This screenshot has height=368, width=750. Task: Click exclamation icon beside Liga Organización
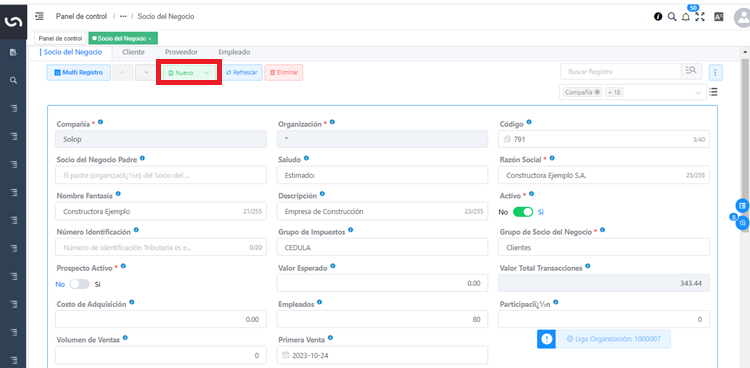(x=547, y=339)
